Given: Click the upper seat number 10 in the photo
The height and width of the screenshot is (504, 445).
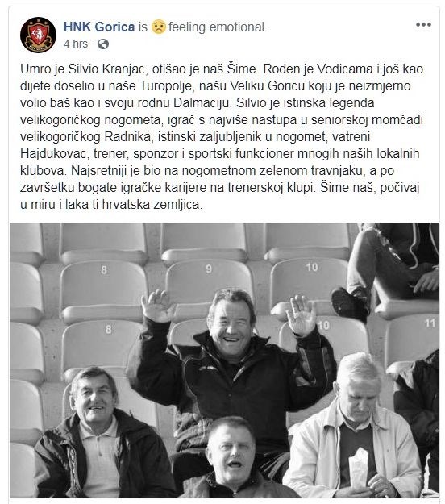Looking at the screenshot, I should click(x=312, y=267).
